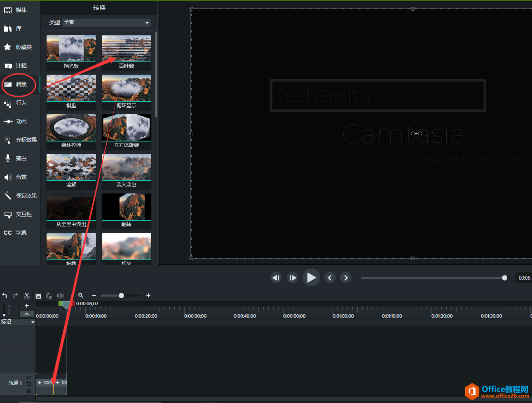The image size is (532, 403).
Task: Click the timeline zoom magnifier icon
Action: point(81,295)
